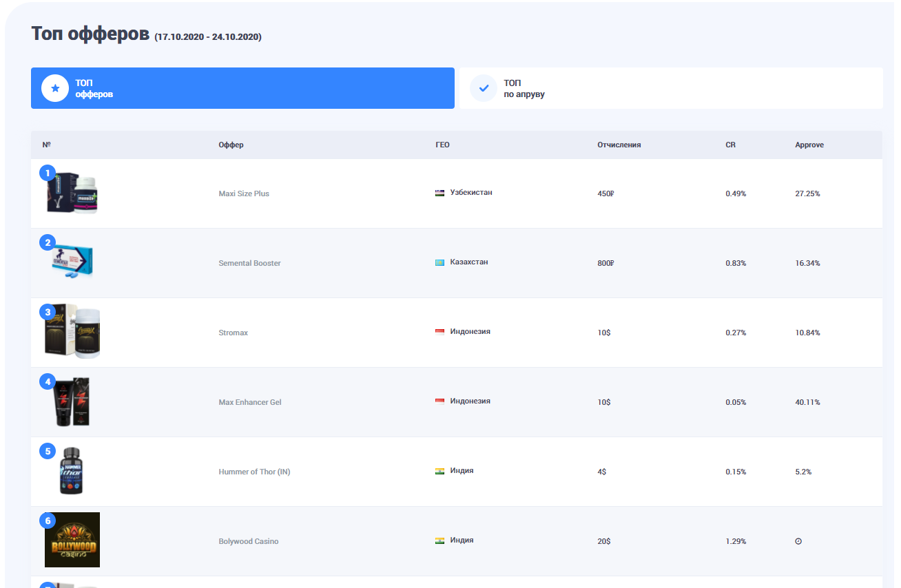Click the 10$ payout in Max Enhancer Gel row
The height and width of the screenshot is (588, 901).
pos(604,402)
